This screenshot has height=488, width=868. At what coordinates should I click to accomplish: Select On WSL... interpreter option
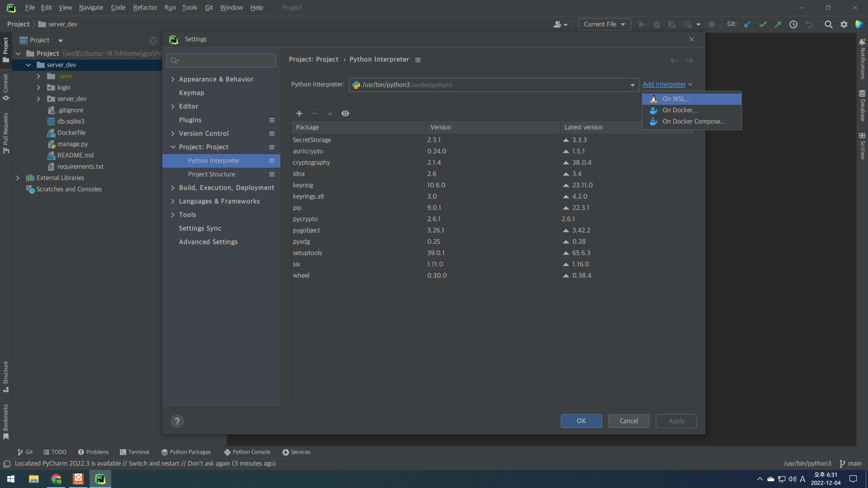(x=692, y=99)
